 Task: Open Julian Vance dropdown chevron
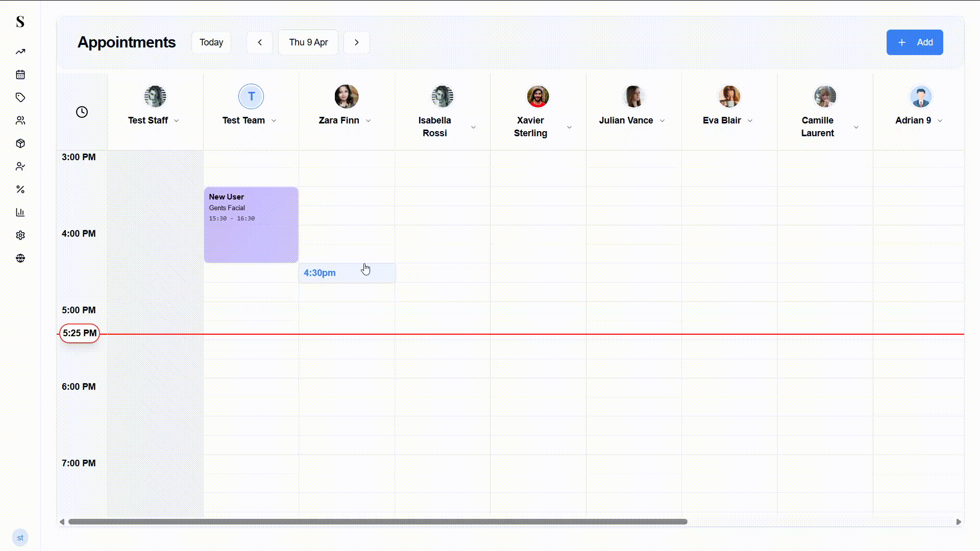click(x=663, y=121)
